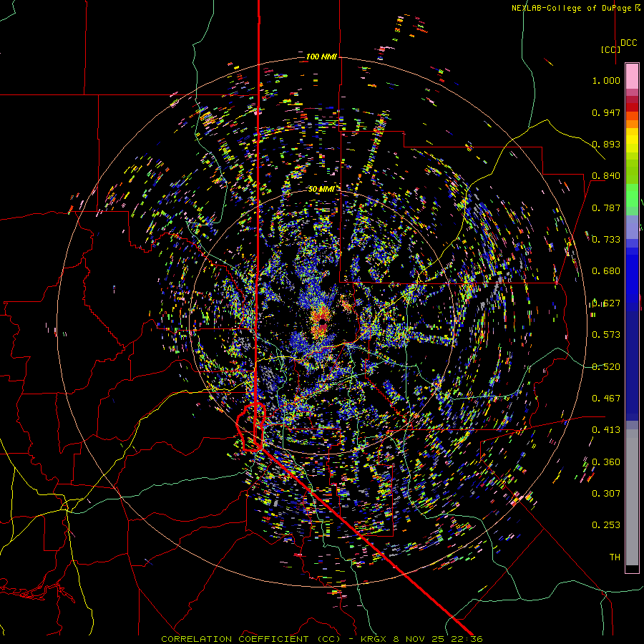The width and height of the screenshot is (644, 644).
Task: Click the 0.893 scale value
Action: click(606, 144)
